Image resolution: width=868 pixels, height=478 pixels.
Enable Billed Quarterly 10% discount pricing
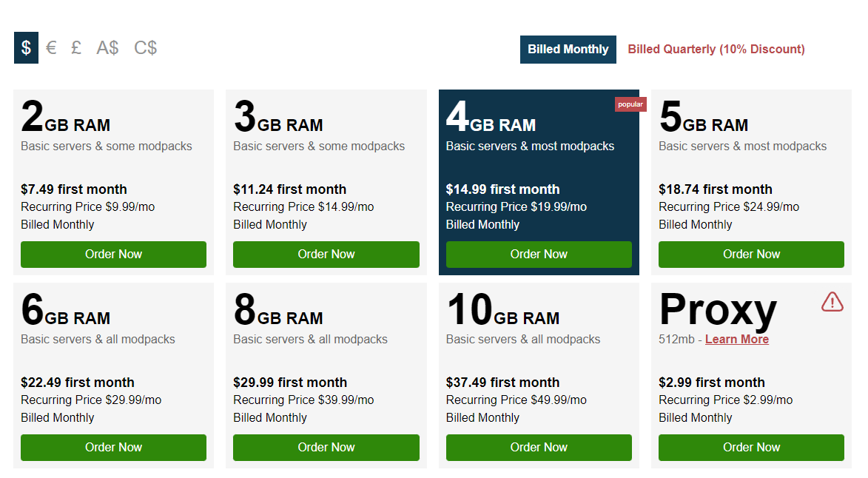pos(716,49)
